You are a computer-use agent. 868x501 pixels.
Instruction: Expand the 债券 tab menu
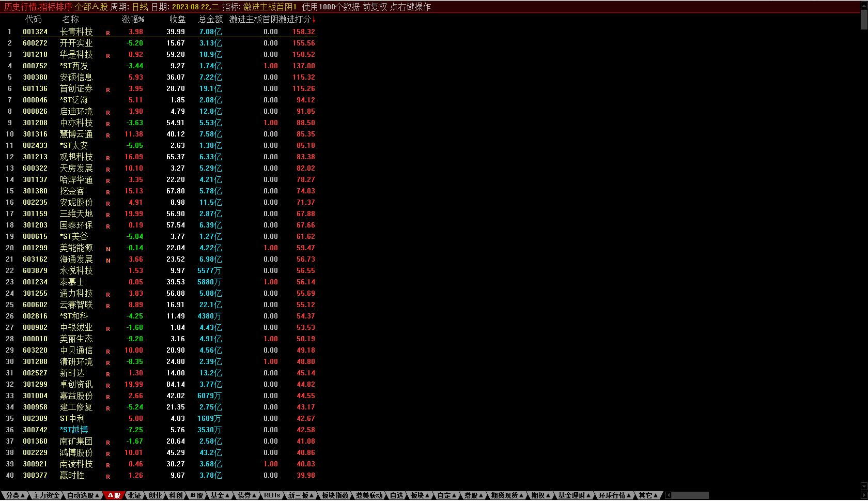click(x=246, y=495)
